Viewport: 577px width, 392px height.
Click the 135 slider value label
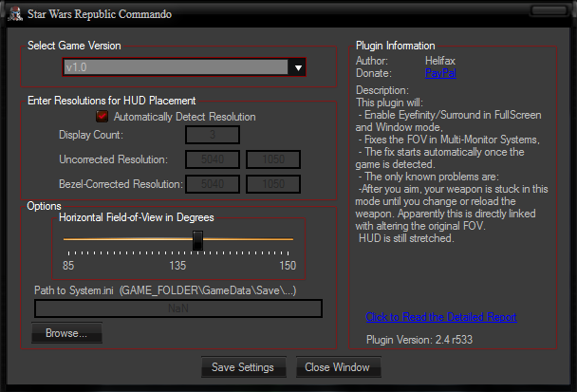[x=177, y=266]
